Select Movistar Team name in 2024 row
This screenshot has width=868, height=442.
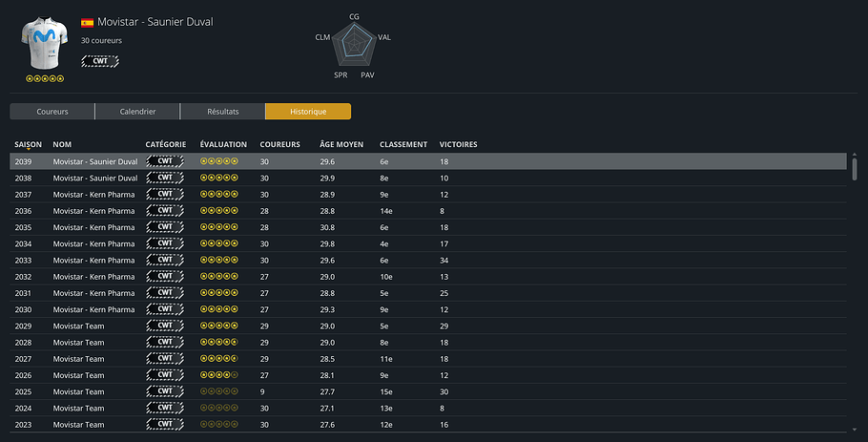pyautogui.click(x=78, y=409)
